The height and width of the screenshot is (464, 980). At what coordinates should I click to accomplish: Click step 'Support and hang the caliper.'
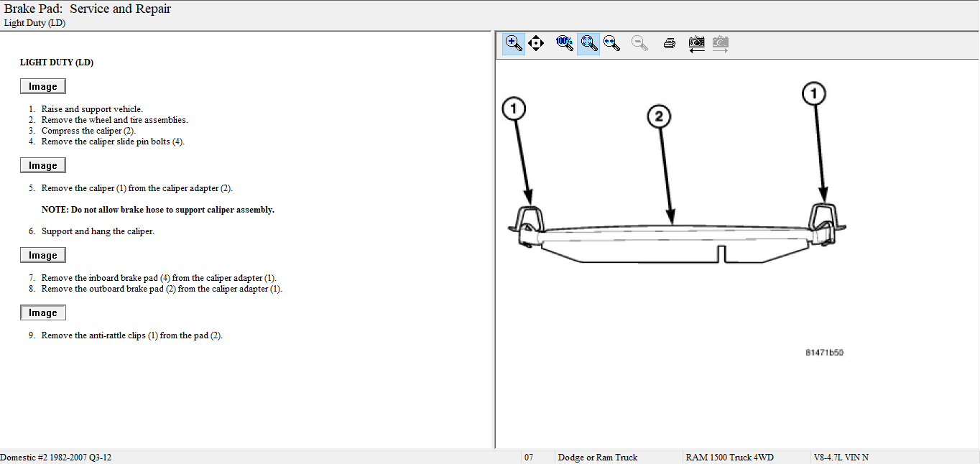[98, 231]
